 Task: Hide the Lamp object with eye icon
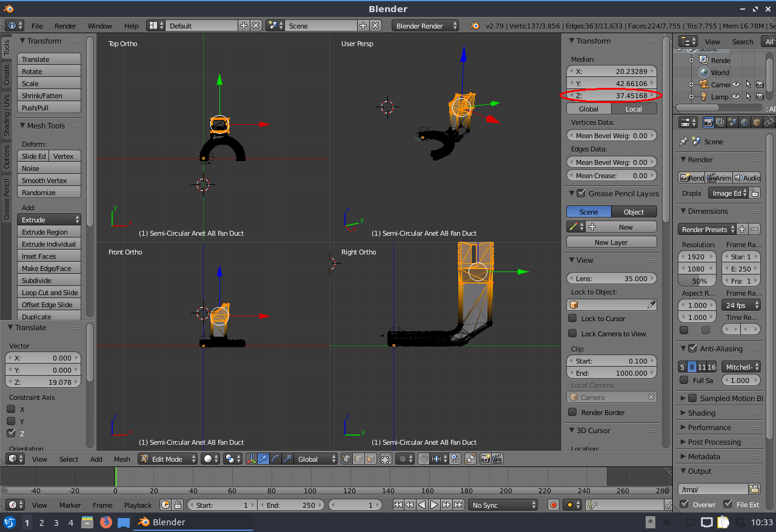[736, 96]
